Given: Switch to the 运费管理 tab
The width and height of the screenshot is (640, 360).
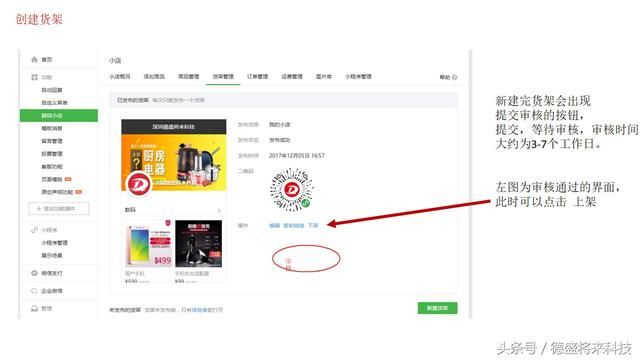Looking at the screenshot, I should point(292,76).
